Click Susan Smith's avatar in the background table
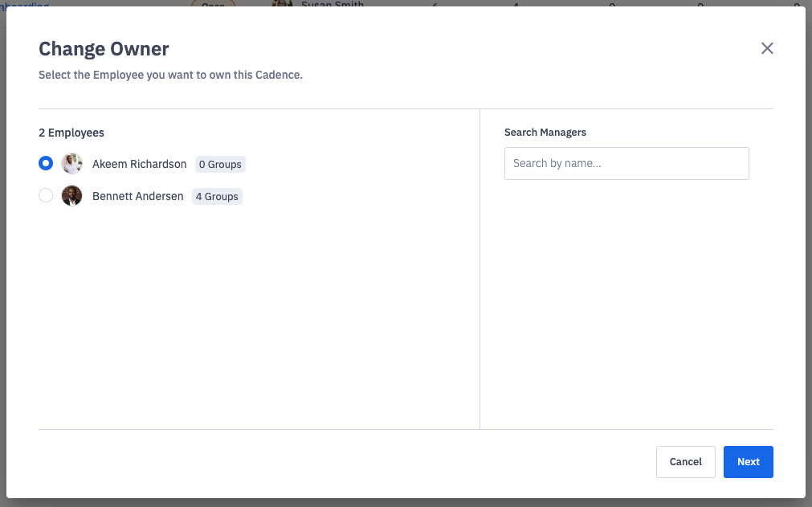The width and height of the screenshot is (812, 507). 282,5
